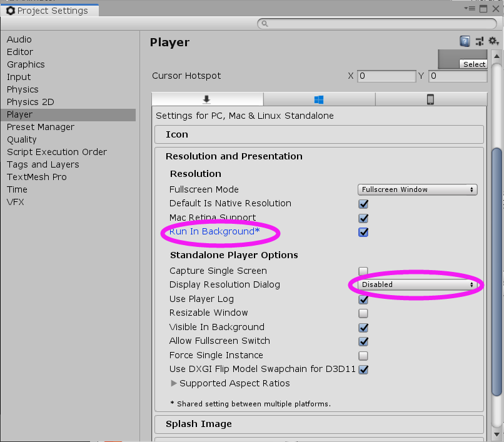Screen dimensions: 504x442
Task: Open the Display Resolution Dialog dropdown
Action: (x=418, y=284)
